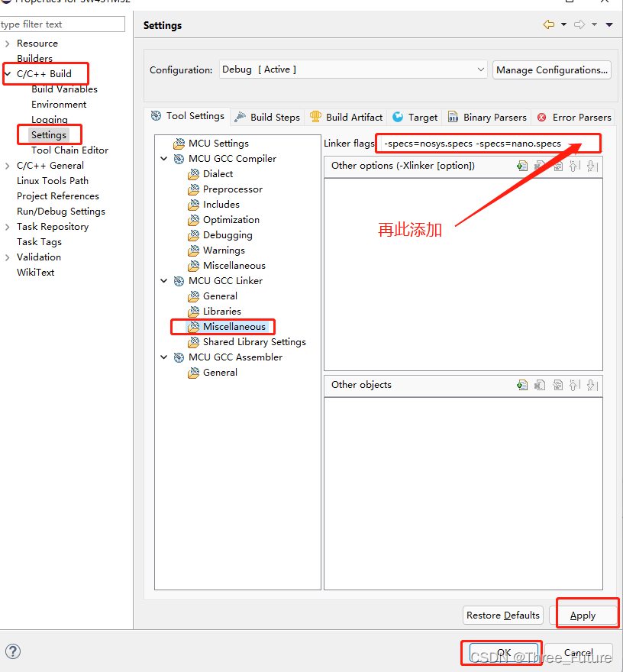Screen dimensions: 623x672
Task: Delete entry in Other options list
Action: pos(540,166)
